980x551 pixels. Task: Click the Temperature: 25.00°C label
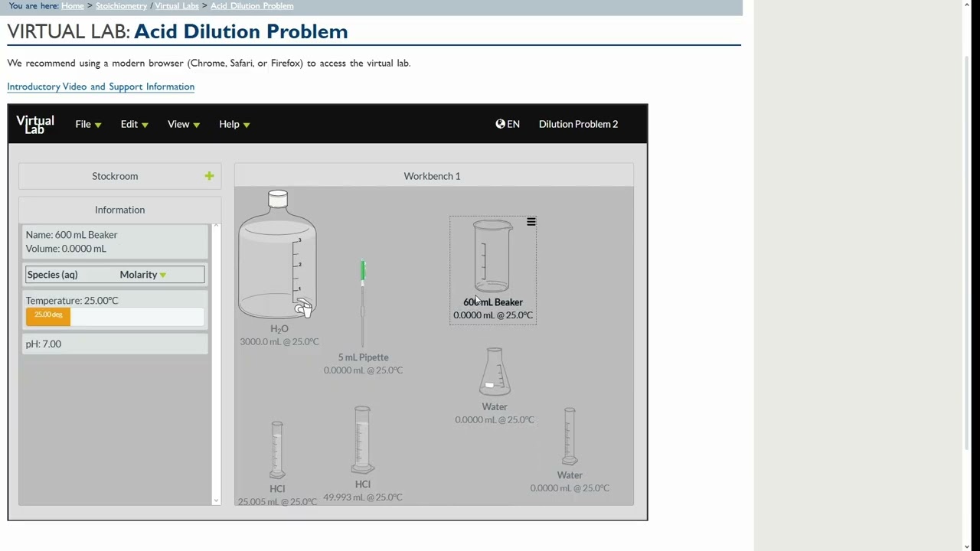(72, 301)
